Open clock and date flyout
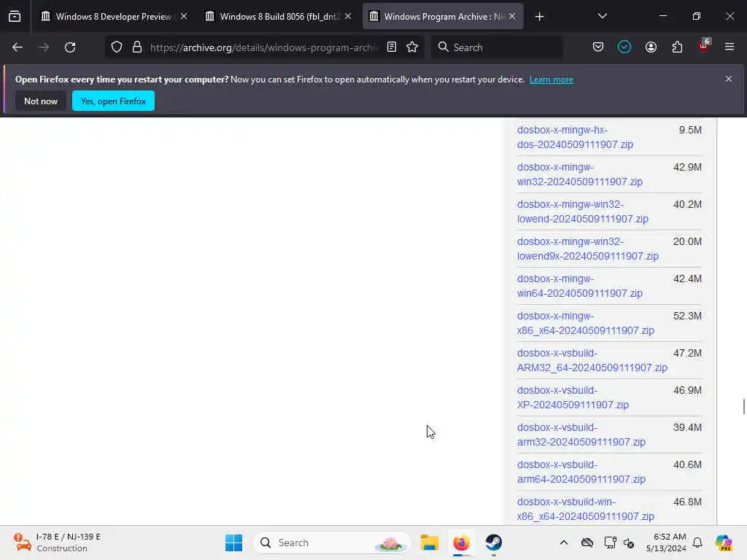Viewport: 747px width, 560px height. coord(666,542)
